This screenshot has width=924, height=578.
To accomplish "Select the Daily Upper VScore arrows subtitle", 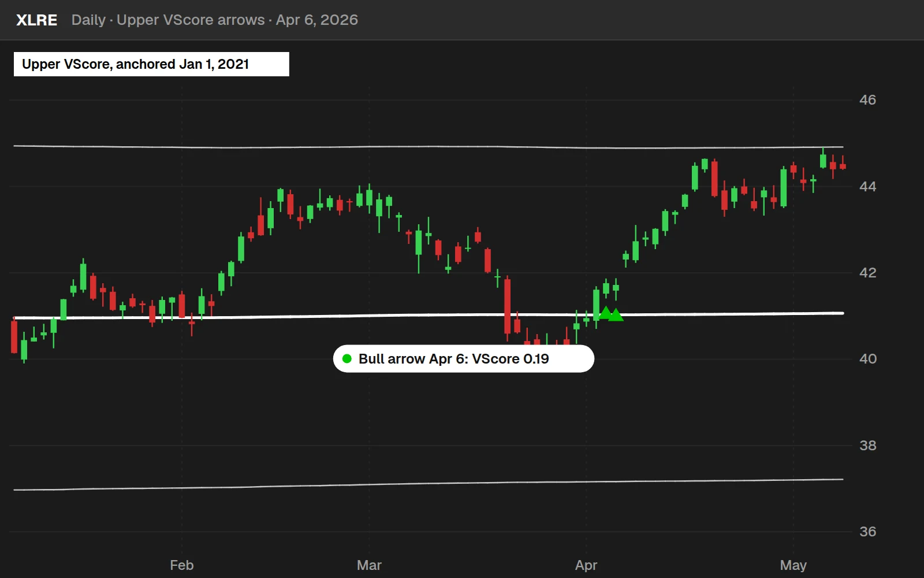I will click(x=214, y=20).
